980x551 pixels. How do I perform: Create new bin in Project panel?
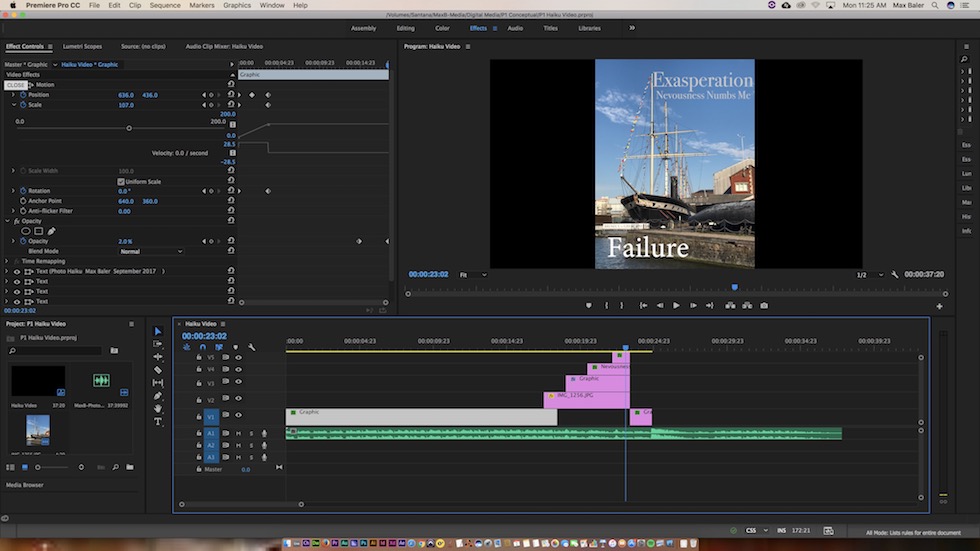[x=129, y=467]
